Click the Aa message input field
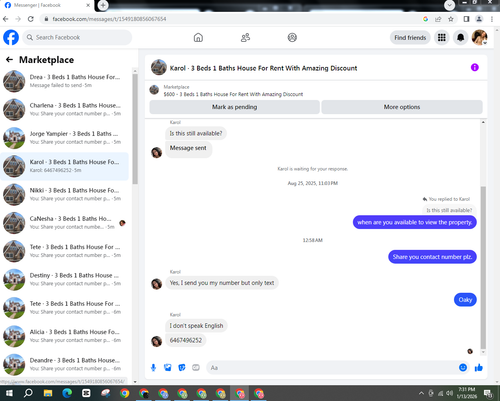The width and height of the screenshot is (500, 401). 332,368
